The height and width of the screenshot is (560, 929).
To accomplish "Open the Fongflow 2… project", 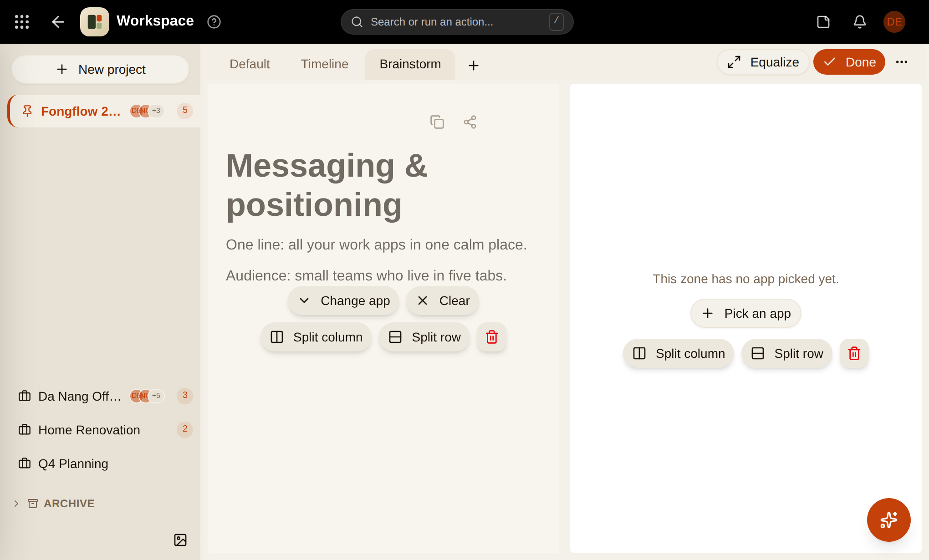I will [x=105, y=111].
